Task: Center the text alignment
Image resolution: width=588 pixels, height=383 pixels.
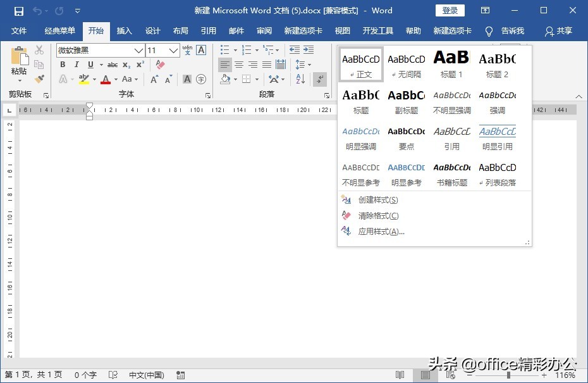Action: [x=239, y=65]
